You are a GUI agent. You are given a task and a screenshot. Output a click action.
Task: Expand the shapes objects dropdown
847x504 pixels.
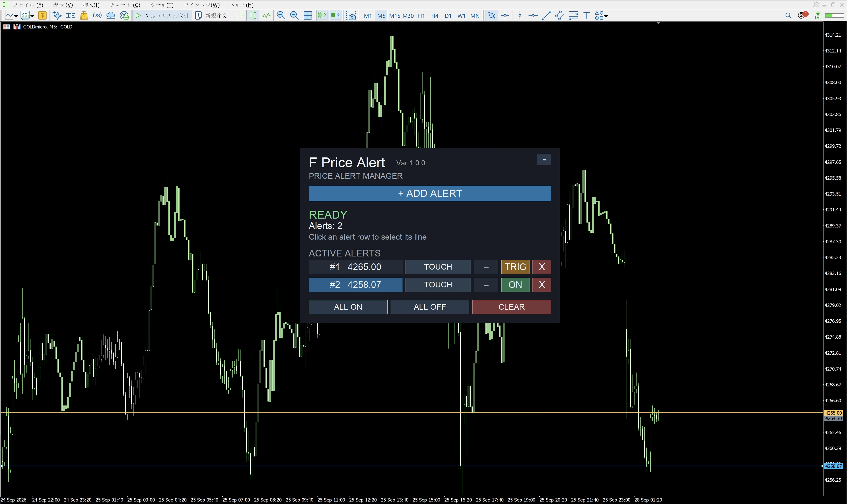point(606,16)
